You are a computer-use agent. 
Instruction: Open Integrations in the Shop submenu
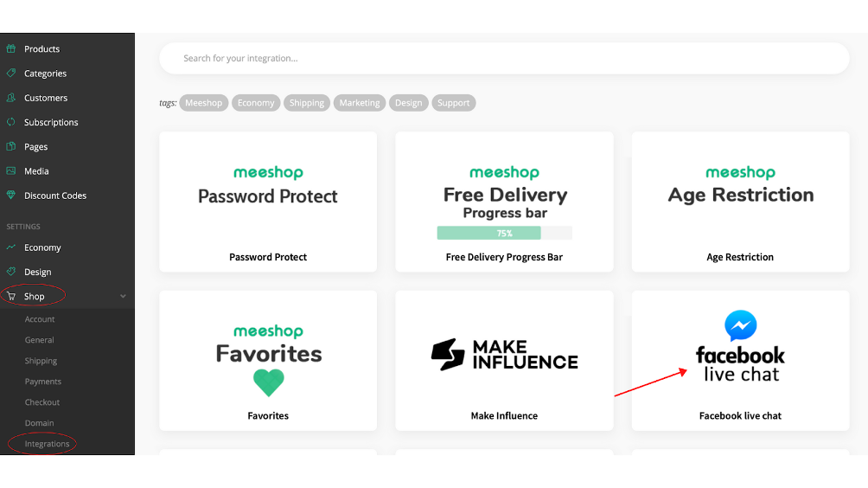[47, 444]
